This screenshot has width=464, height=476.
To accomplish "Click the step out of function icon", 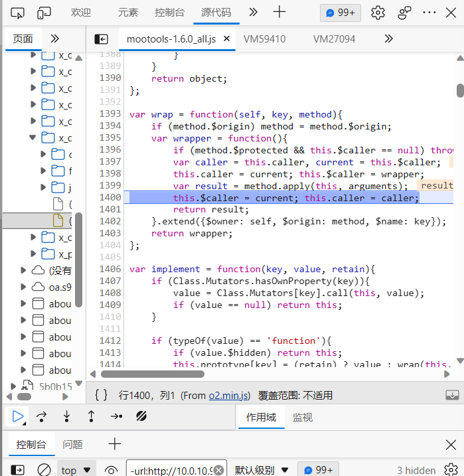I will pyautogui.click(x=91, y=416).
